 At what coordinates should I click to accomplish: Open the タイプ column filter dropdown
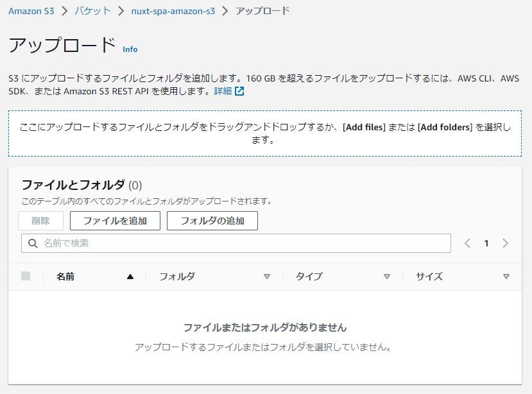point(386,277)
